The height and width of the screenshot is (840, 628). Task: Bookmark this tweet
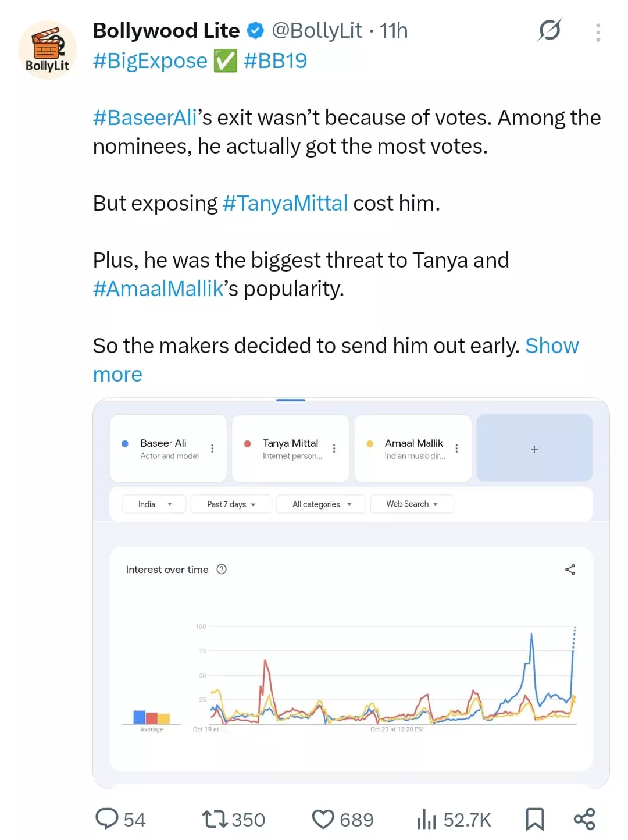click(534, 819)
